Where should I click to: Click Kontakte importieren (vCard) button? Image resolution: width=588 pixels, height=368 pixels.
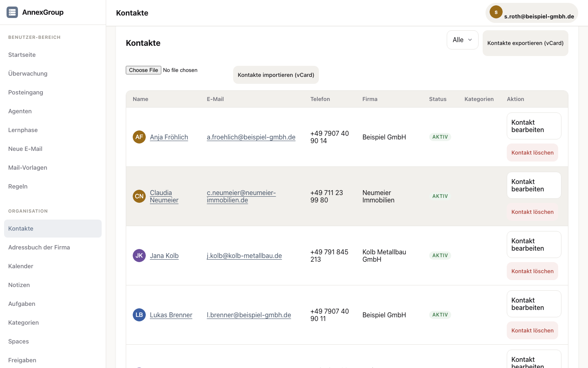click(x=276, y=75)
